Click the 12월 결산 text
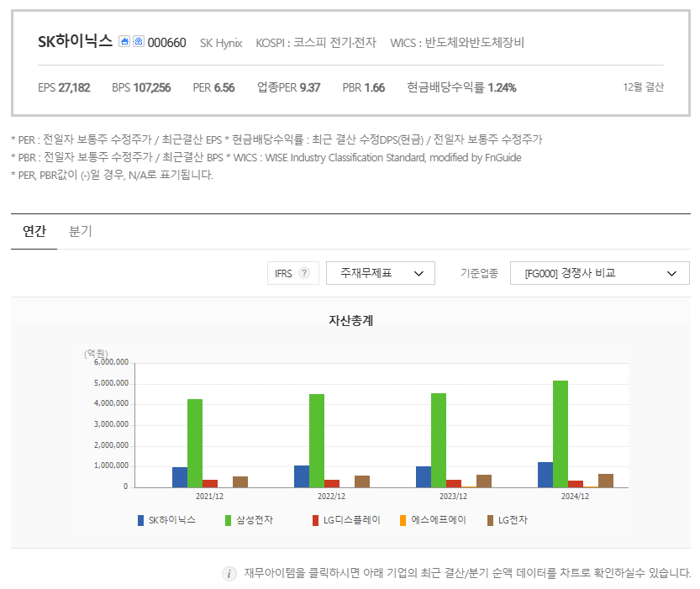The height and width of the screenshot is (589, 700). tap(644, 87)
